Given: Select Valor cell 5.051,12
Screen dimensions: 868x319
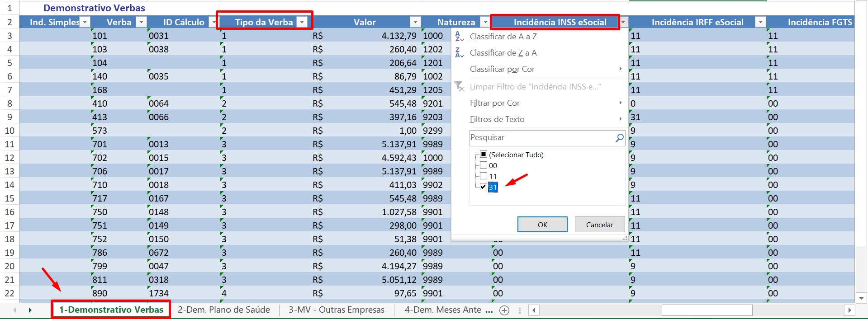Looking at the screenshot, I should [x=365, y=280].
